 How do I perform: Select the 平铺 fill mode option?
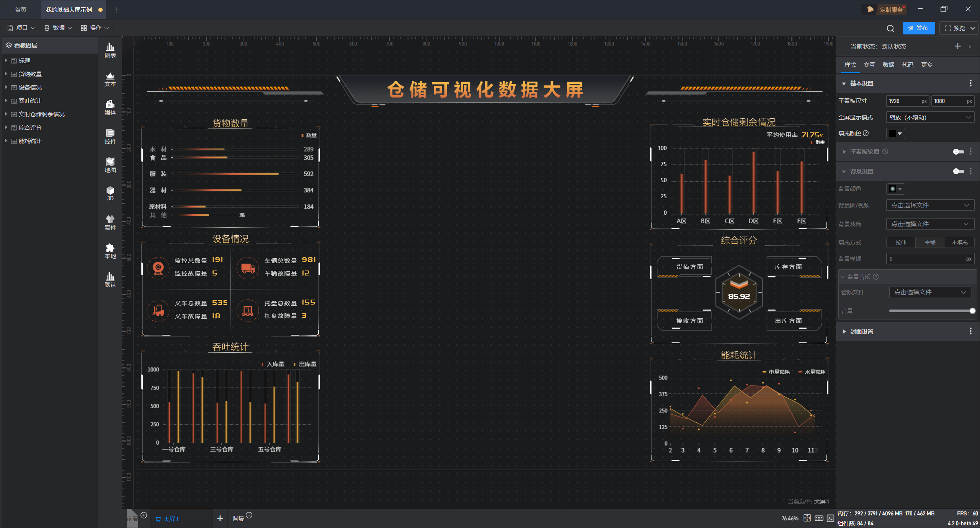pyautogui.click(x=930, y=242)
